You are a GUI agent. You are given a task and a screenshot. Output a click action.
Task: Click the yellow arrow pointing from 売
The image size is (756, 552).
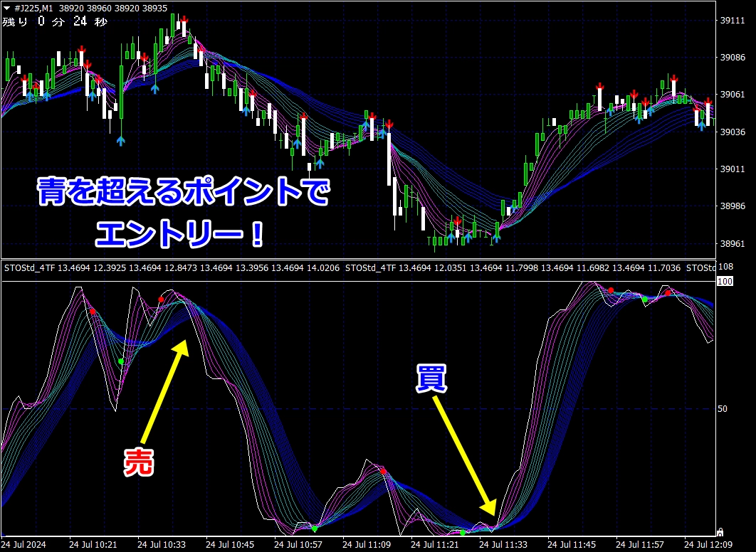coord(165,391)
